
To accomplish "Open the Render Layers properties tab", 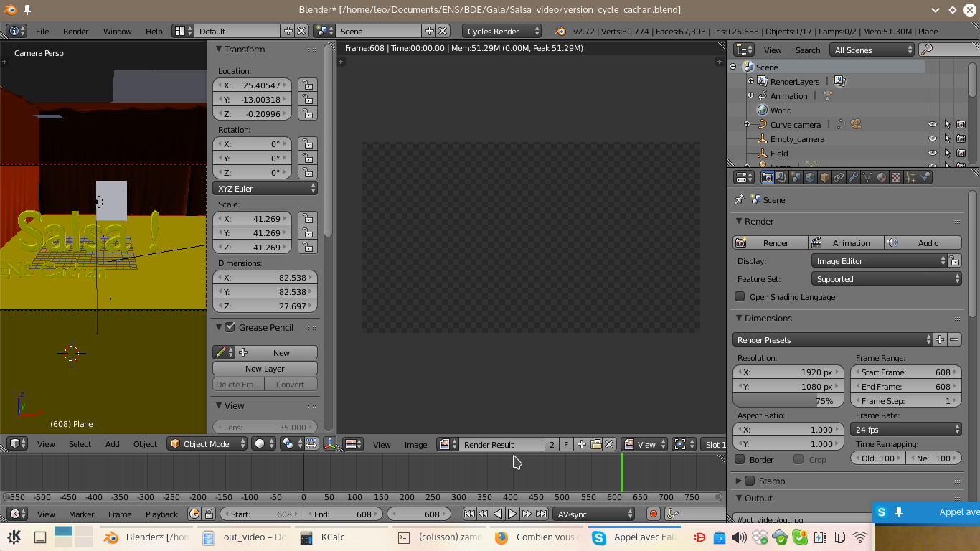I will pos(781,177).
